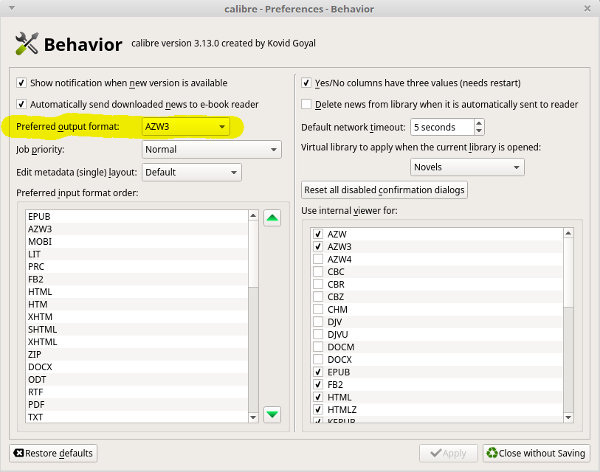Select DOCX in input format order list
The height and width of the screenshot is (472, 600).
(x=137, y=367)
